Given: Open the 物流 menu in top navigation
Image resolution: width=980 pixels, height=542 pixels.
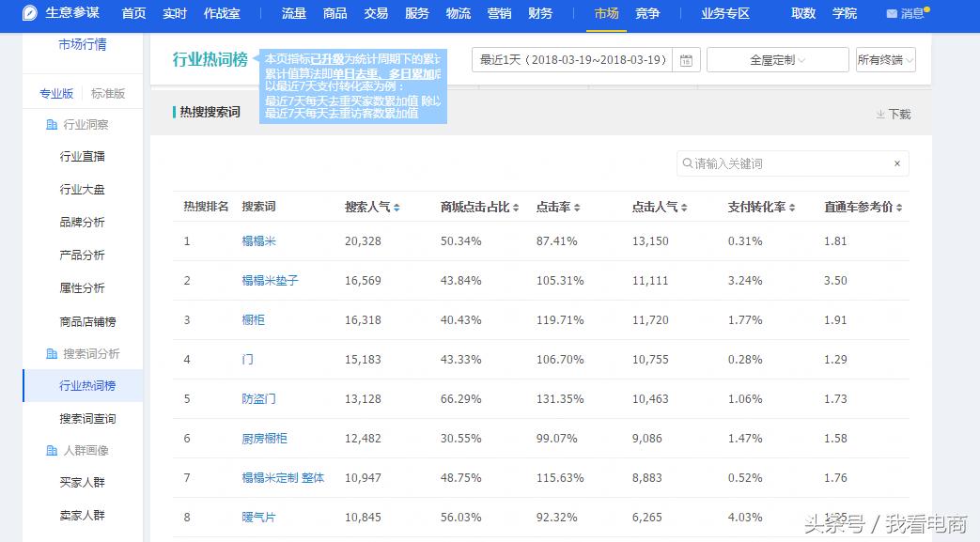Looking at the screenshot, I should (458, 14).
